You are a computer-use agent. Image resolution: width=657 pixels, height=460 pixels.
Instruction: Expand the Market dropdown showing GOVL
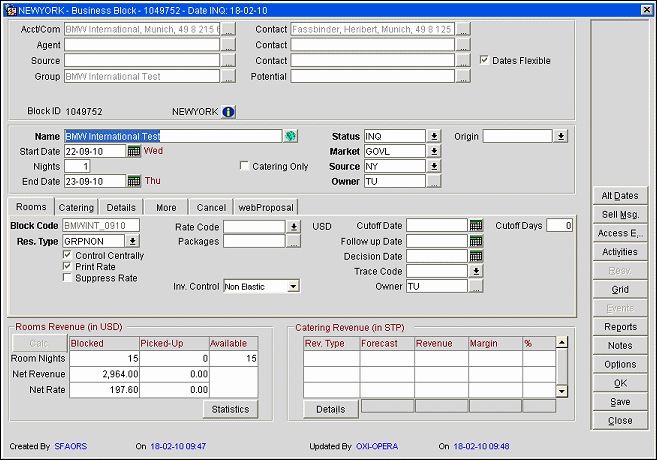pyautogui.click(x=434, y=151)
